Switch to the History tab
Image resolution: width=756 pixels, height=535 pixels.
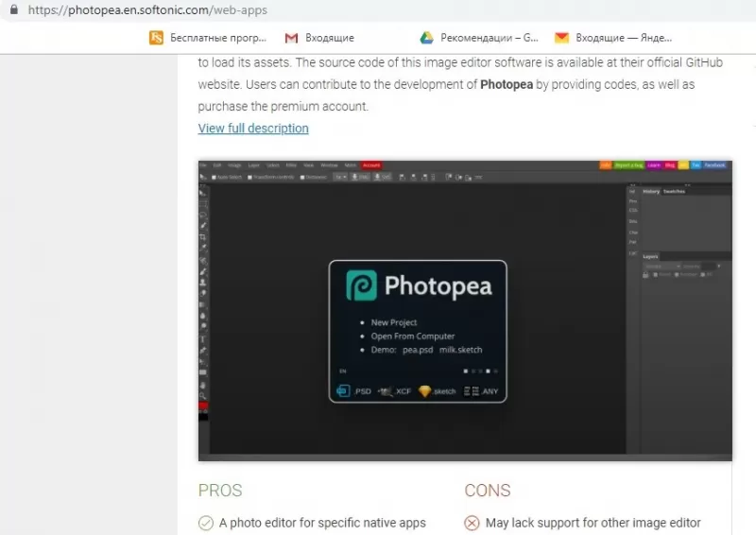(651, 192)
